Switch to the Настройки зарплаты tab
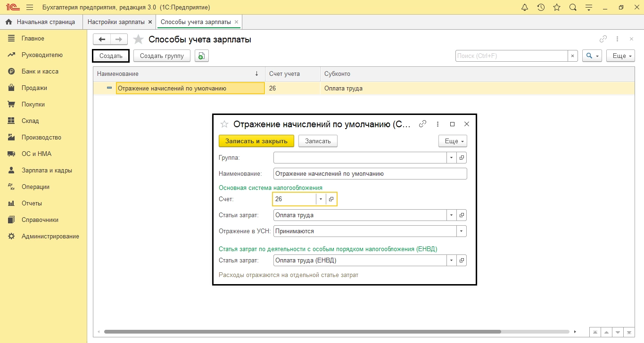The width and height of the screenshot is (644, 343). click(116, 22)
